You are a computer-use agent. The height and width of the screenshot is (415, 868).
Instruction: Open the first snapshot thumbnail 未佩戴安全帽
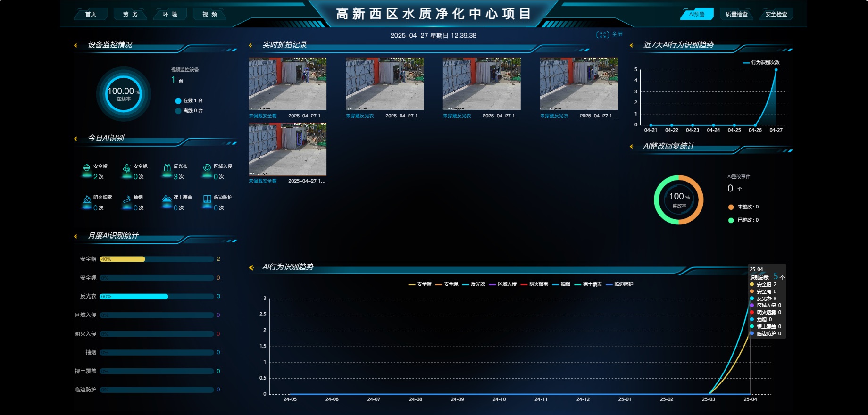(287, 84)
